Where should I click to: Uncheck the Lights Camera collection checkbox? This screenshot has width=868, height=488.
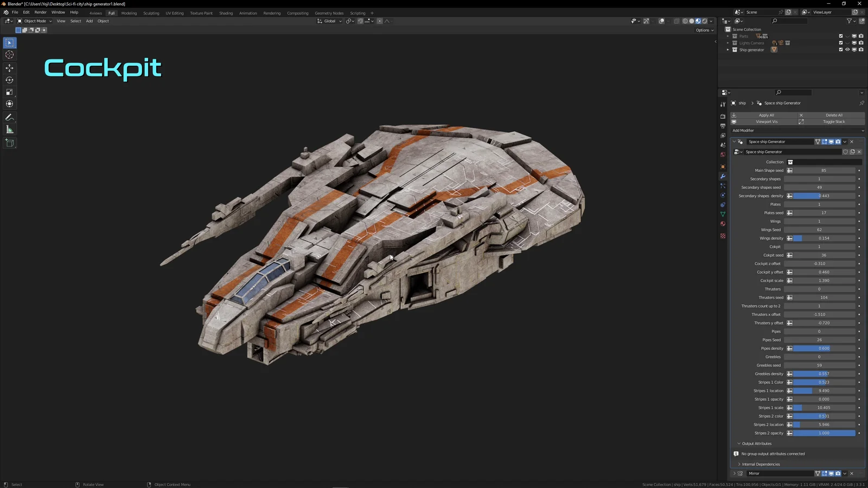pyautogui.click(x=841, y=43)
